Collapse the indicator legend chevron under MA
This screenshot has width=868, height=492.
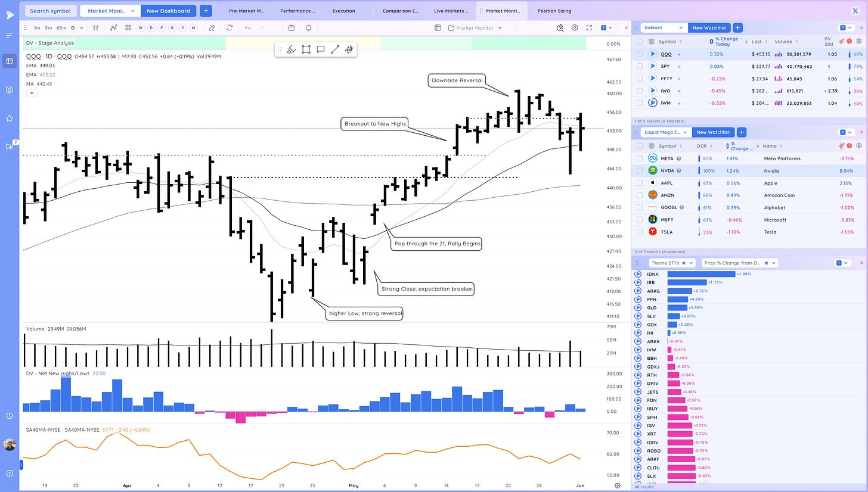click(x=30, y=93)
